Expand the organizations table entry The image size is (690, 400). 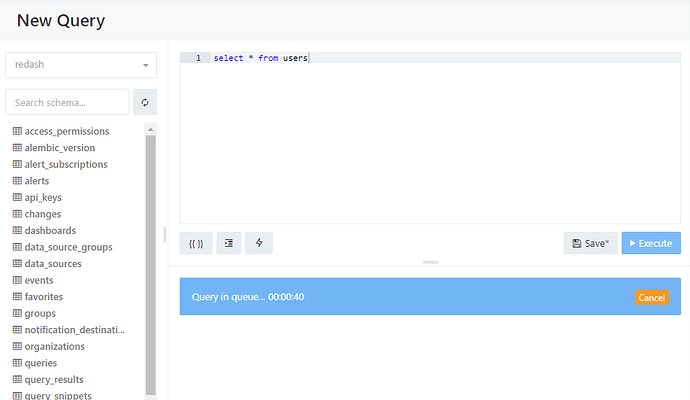(49, 346)
